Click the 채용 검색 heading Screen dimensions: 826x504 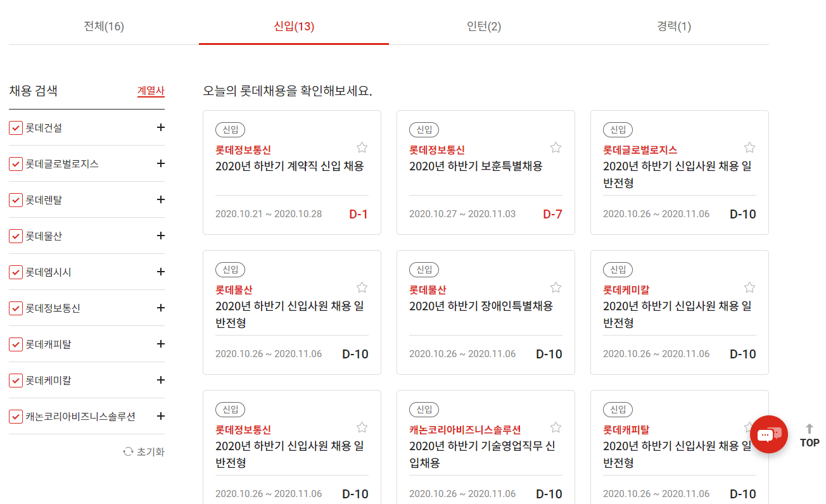coord(33,91)
